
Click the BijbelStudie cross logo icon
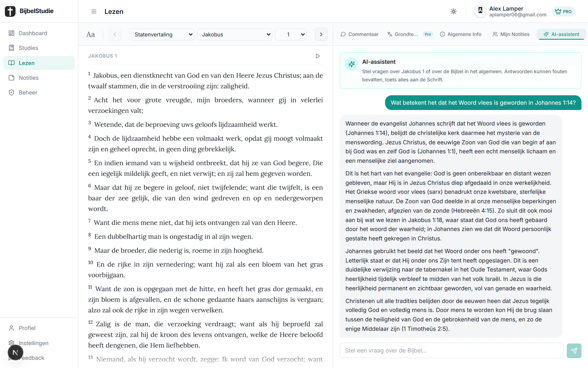click(x=10, y=11)
